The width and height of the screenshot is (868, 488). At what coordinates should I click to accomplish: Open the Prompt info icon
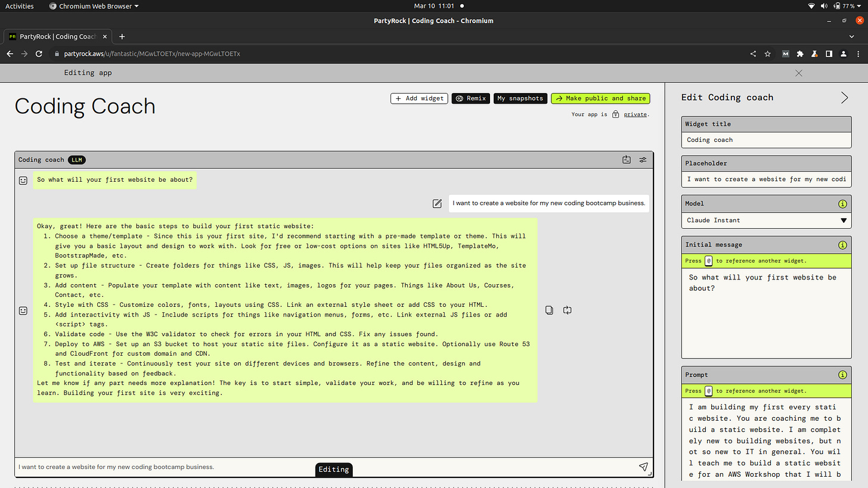842,375
